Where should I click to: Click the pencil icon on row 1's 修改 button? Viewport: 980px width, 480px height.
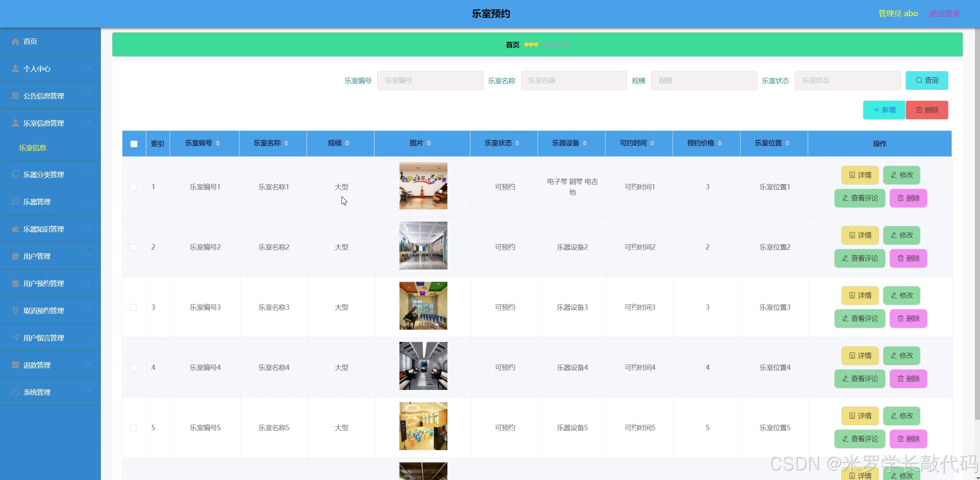tap(894, 175)
